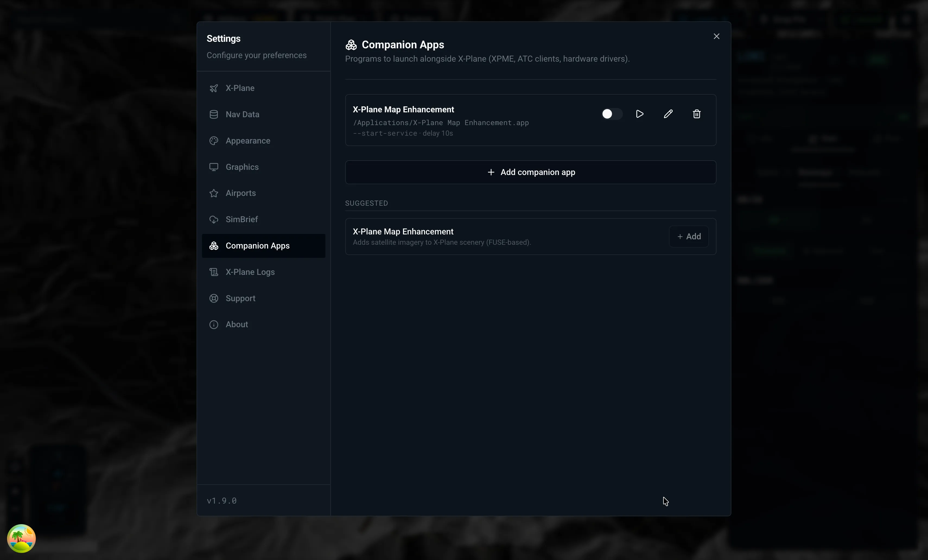Click the lifebuoy icon beside Support

[x=214, y=298]
